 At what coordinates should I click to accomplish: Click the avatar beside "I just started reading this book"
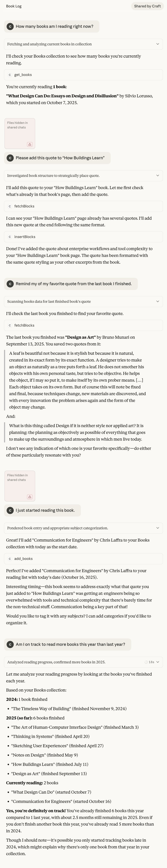(10, 510)
